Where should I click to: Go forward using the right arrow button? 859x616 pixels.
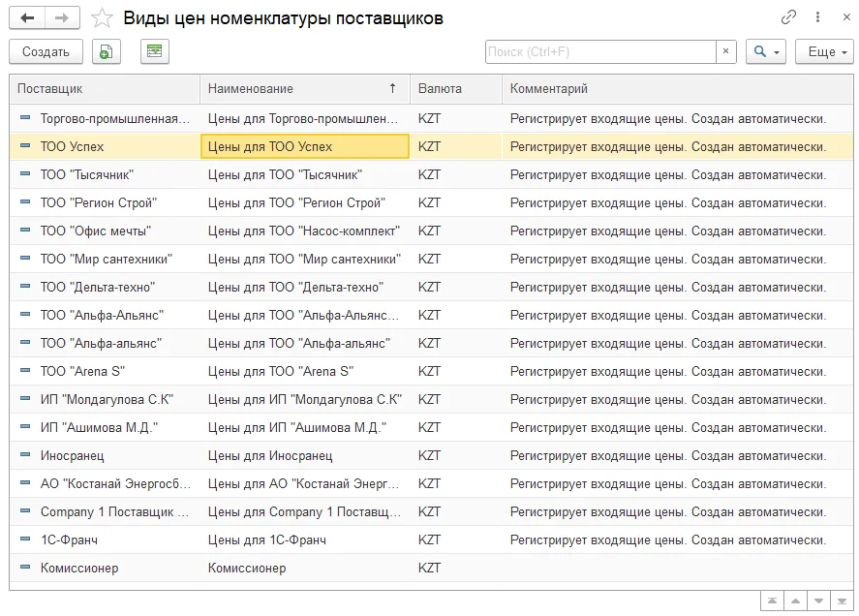[x=62, y=18]
